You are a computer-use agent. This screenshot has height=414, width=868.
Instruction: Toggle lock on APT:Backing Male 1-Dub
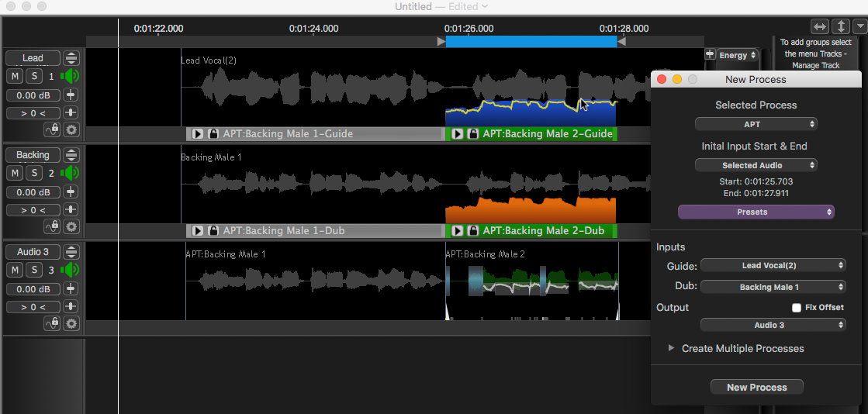pos(213,231)
